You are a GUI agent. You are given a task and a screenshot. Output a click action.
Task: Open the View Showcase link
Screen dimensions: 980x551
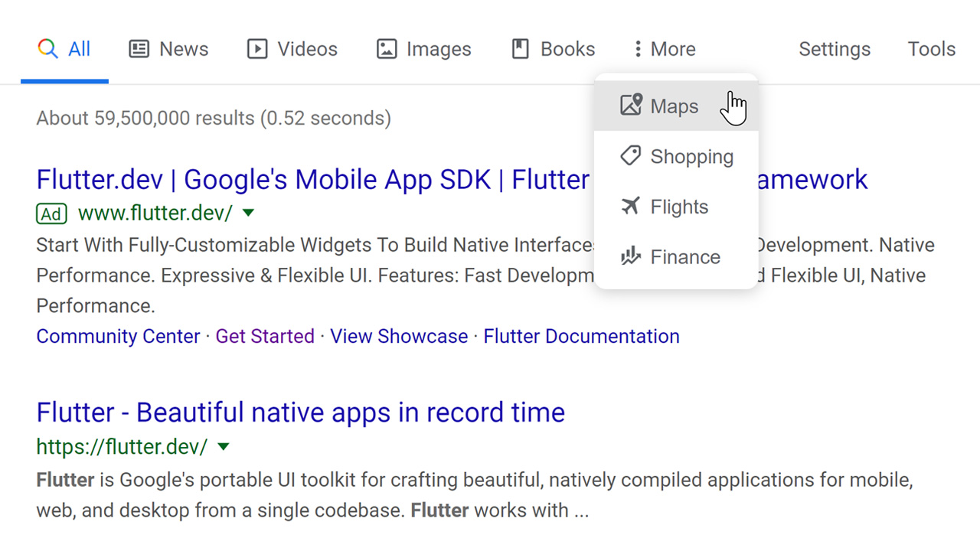pyautogui.click(x=399, y=336)
